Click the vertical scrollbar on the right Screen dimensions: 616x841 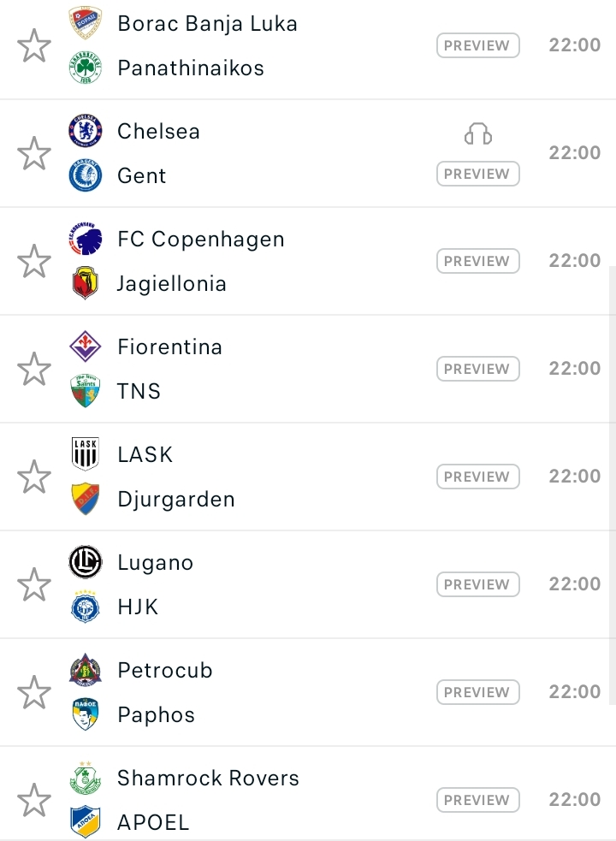coord(613,485)
